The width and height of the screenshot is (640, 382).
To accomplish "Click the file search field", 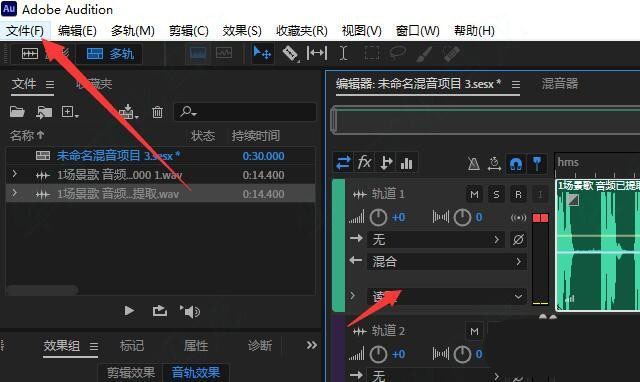I will click(x=245, y=112).
